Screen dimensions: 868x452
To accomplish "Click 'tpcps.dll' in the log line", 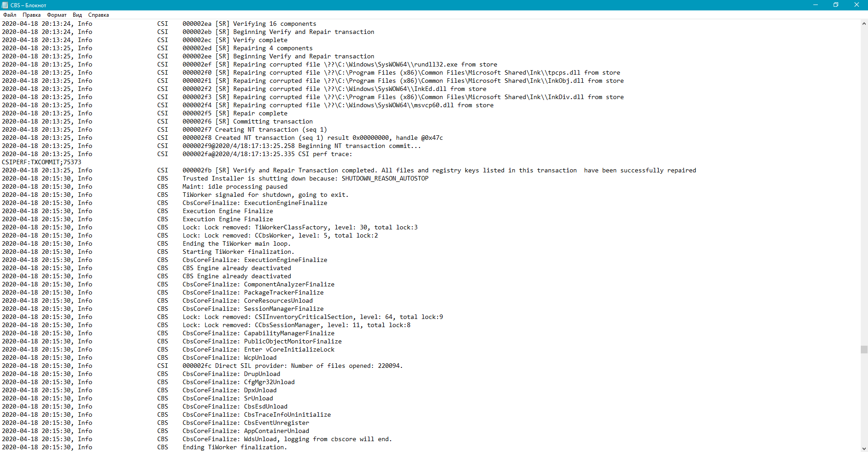I will [x=564, y=73].
